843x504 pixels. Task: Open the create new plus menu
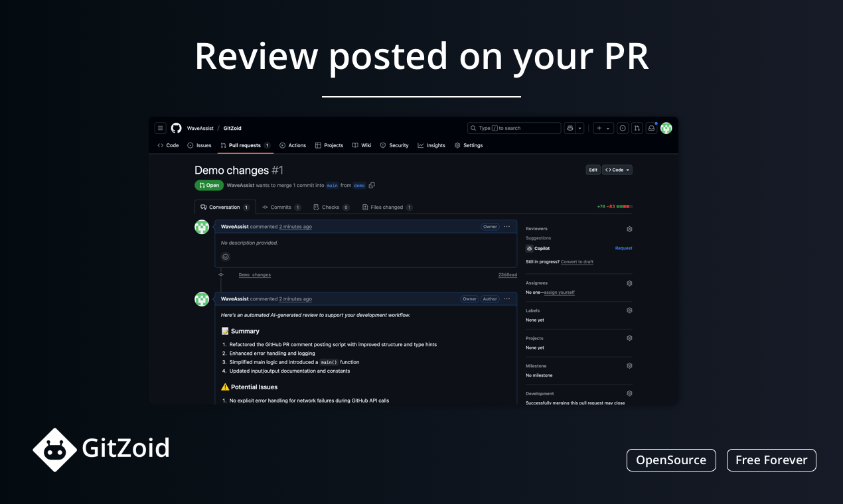coord(603,128)
